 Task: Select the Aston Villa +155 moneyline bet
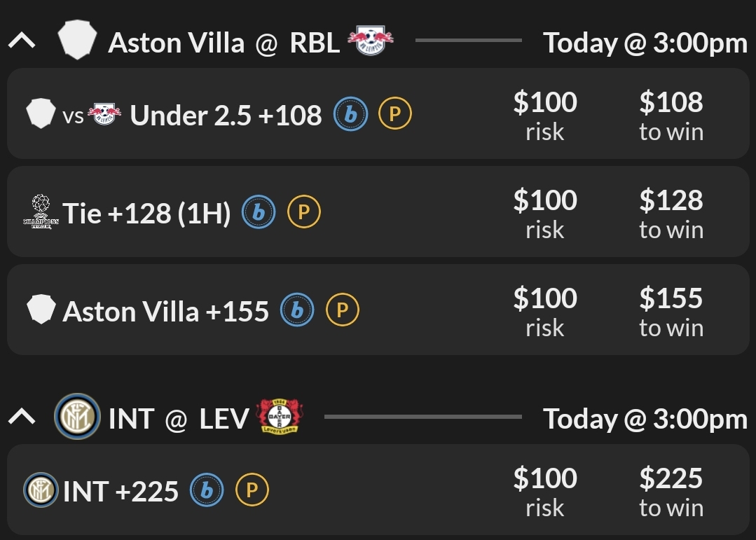coord(165,312)
